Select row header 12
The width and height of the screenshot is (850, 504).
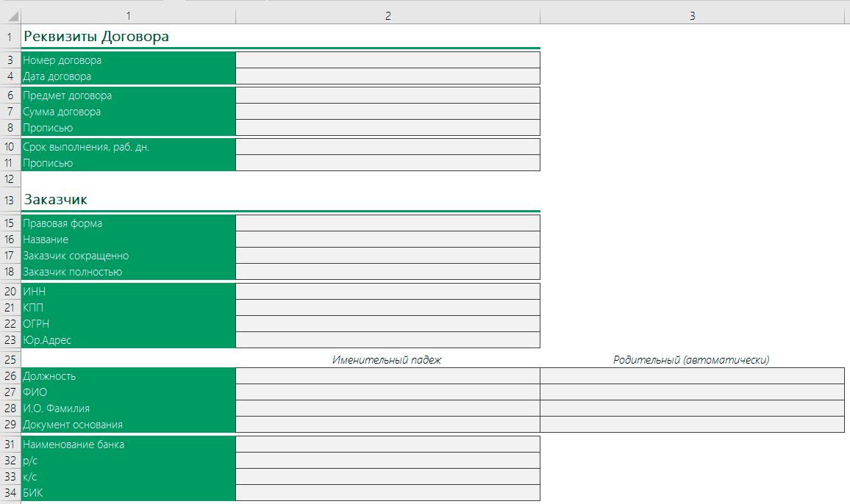pyautogui.click(x=10, y=179)
